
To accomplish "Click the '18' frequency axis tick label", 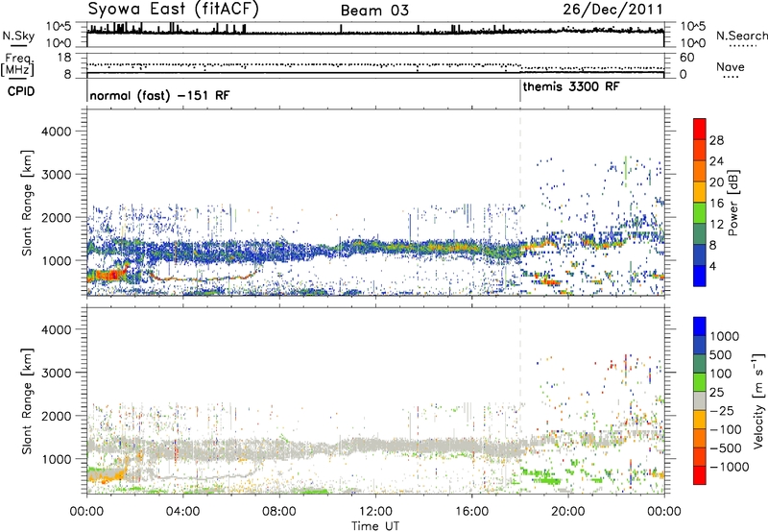I will point(64,58).
